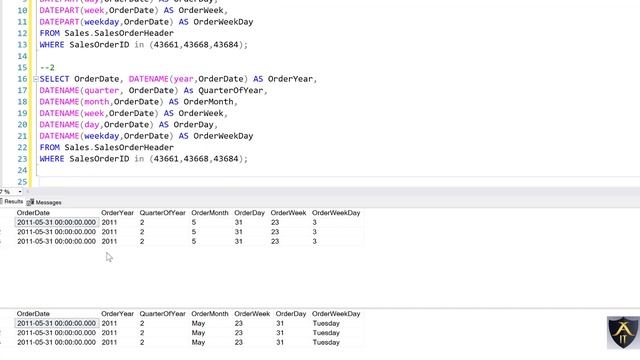This screenshot has width=640, height=360.
Task: Select OrderWeekDay header in first result grid
Action: tap(336, 213)
